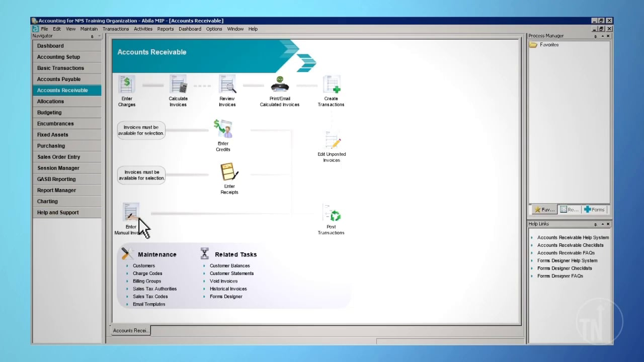Click the Calculate Invoices icon
This screenshot has width=644, height=362.
pyautogui.click(x=178, y=84)
